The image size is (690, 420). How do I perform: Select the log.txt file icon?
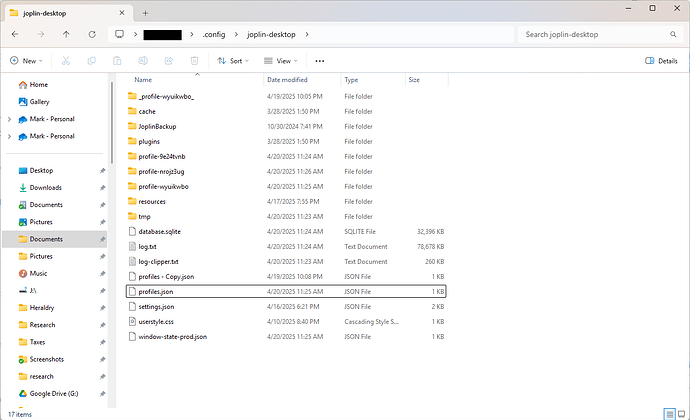click(x=132, y=247)
